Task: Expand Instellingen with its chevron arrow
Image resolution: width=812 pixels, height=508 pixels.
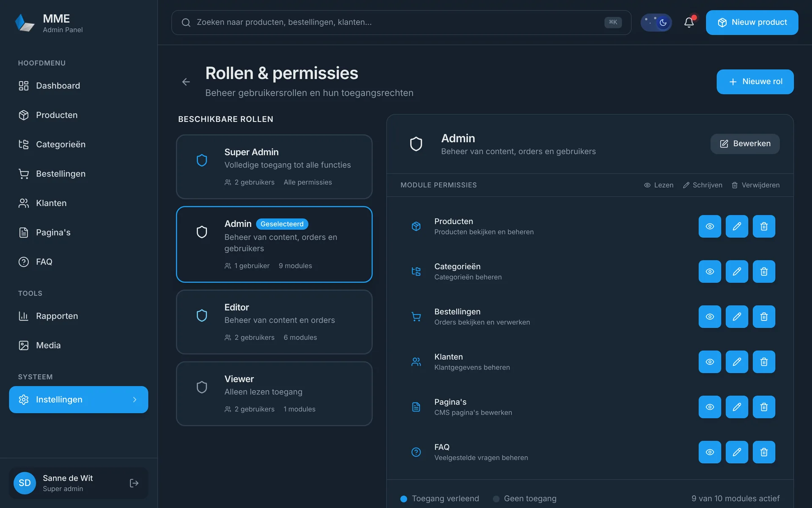Action: (134, 400)
